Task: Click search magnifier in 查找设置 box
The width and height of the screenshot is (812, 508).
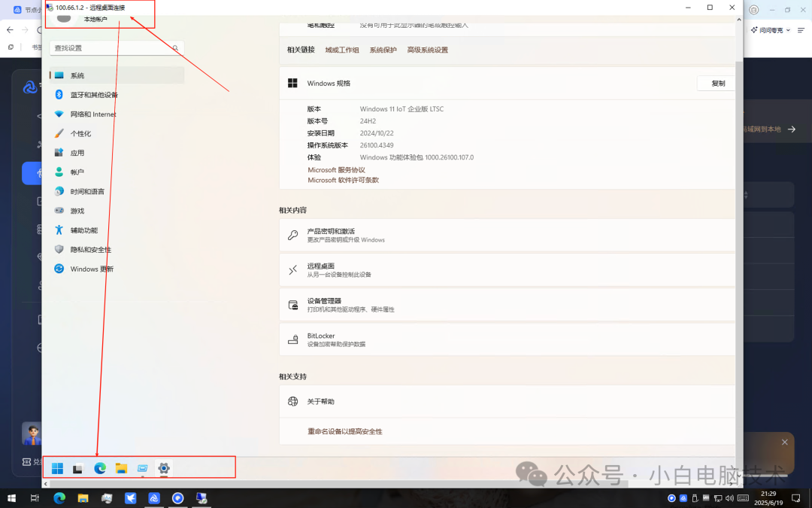Action: coord(175,48)
